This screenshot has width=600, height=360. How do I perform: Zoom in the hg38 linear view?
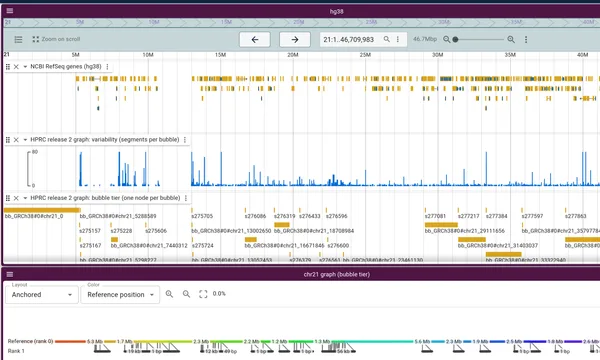point(511,39)
